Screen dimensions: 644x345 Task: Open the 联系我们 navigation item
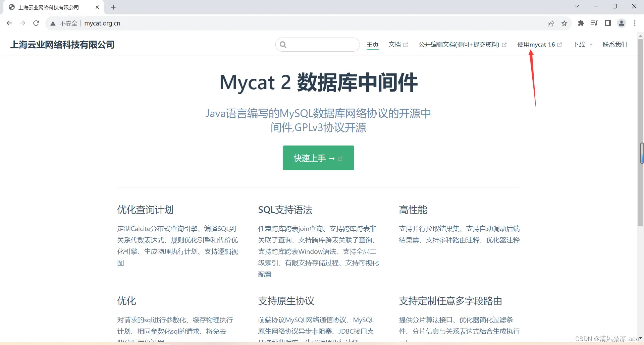click(615, 45)
